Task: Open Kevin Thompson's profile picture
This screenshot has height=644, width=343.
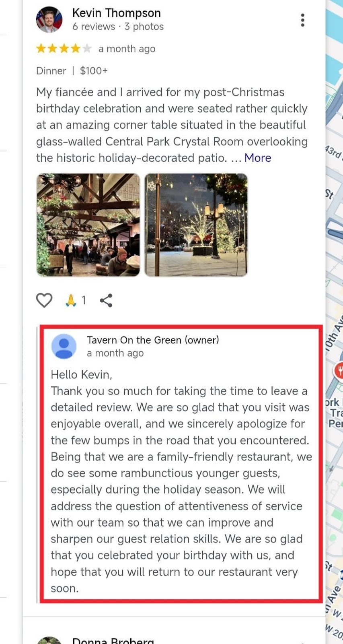Action: [49, 19]
